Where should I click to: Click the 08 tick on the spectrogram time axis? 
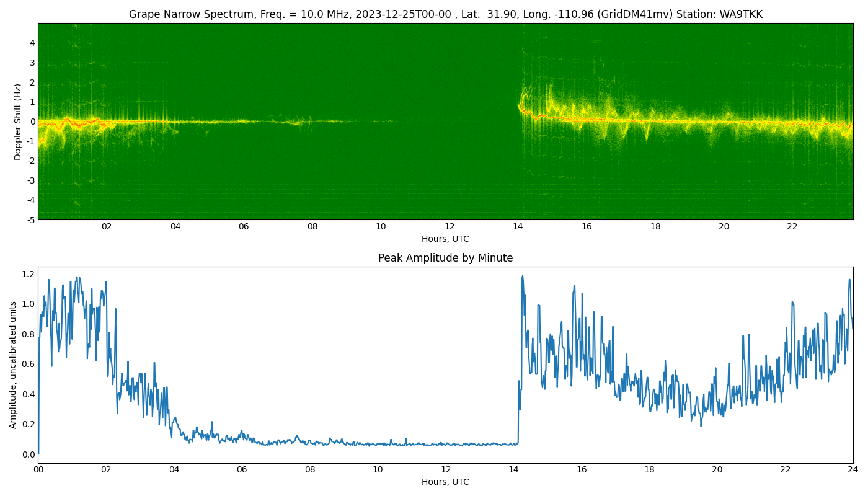[x=312, y=226]
